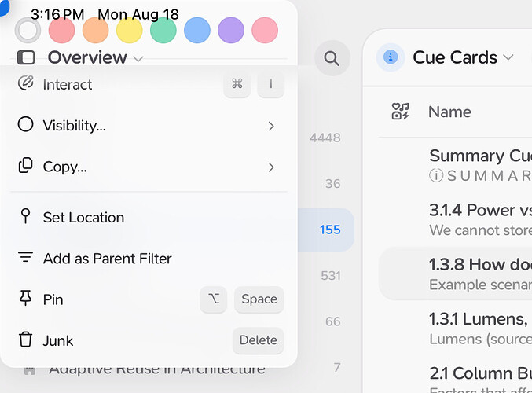Screen dimensions: 532x393
Task: Apply the blue color label
Action: (197, 31)
